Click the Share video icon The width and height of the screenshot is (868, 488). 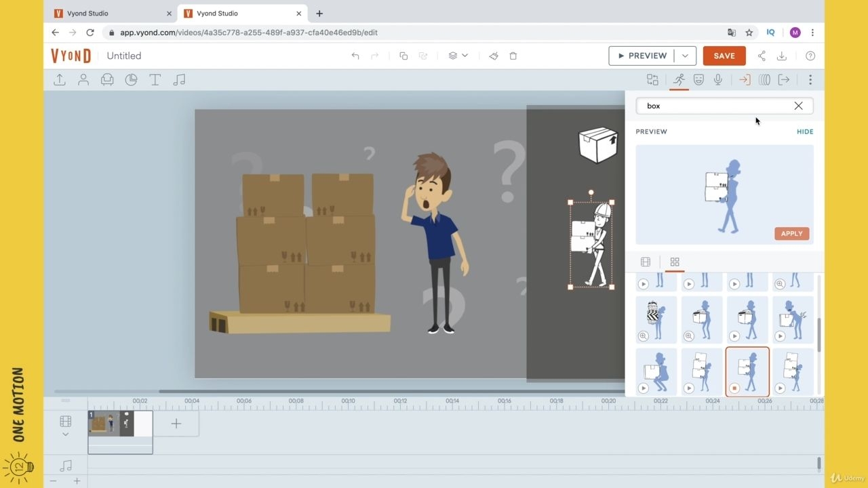coord(762,56)
